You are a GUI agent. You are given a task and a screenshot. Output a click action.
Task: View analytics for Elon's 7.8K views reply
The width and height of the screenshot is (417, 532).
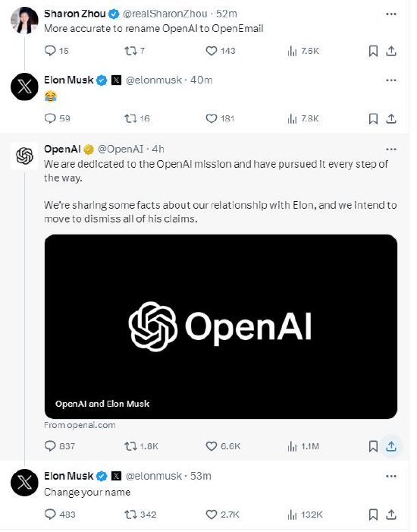(x=292, y=118)
